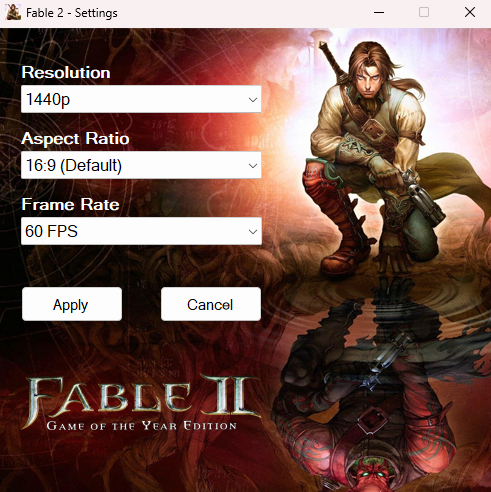The width and height of the screenshot is (491, 492).
Task: Click the Aspect Ratio label text
Action: click(x=75, y=139)
